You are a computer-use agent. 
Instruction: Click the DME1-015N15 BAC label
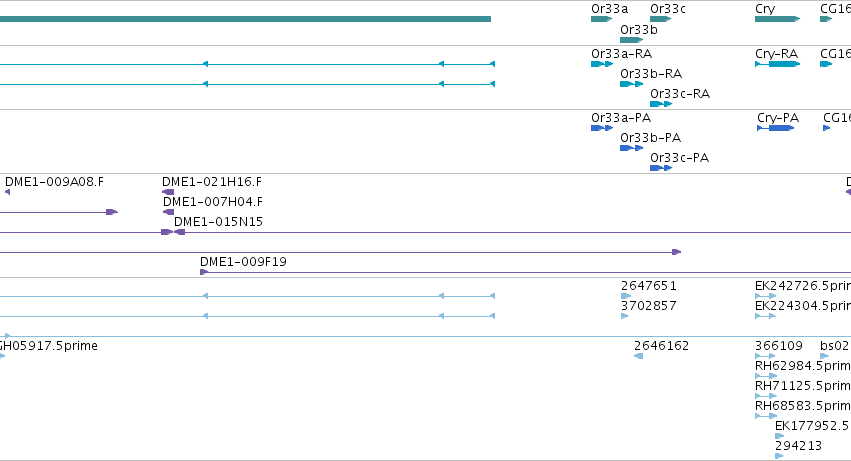click(218, 222)
